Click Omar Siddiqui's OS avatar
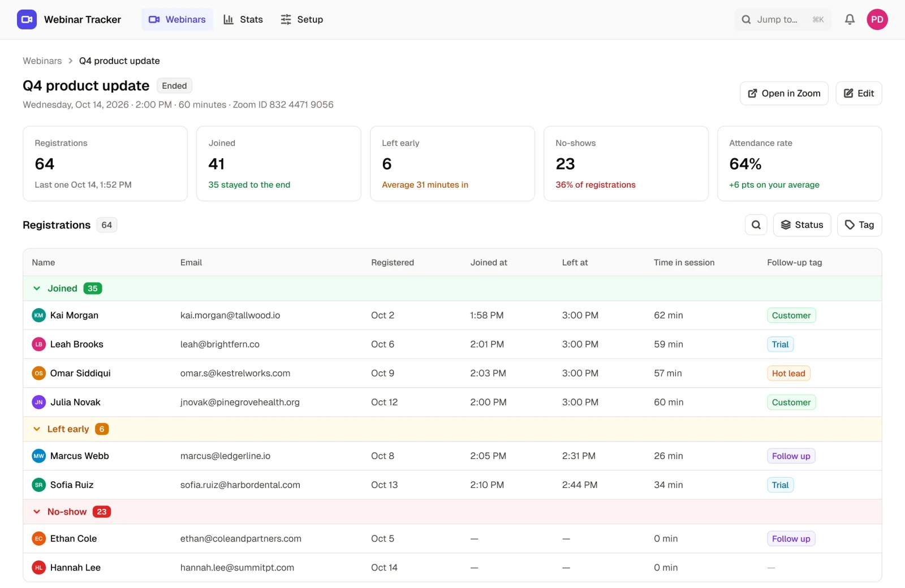The height and width of the screenshot is (588, 905). click(38, 373)
